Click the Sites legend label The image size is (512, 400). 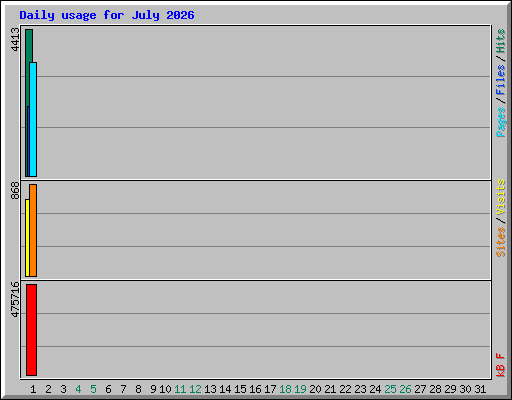[x=500, y=242]
